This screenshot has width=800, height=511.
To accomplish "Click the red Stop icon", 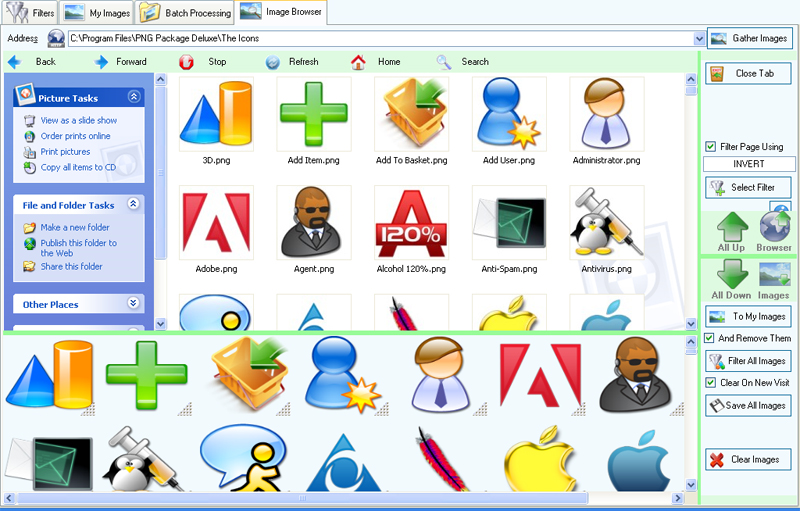I will tap(186, 62).
